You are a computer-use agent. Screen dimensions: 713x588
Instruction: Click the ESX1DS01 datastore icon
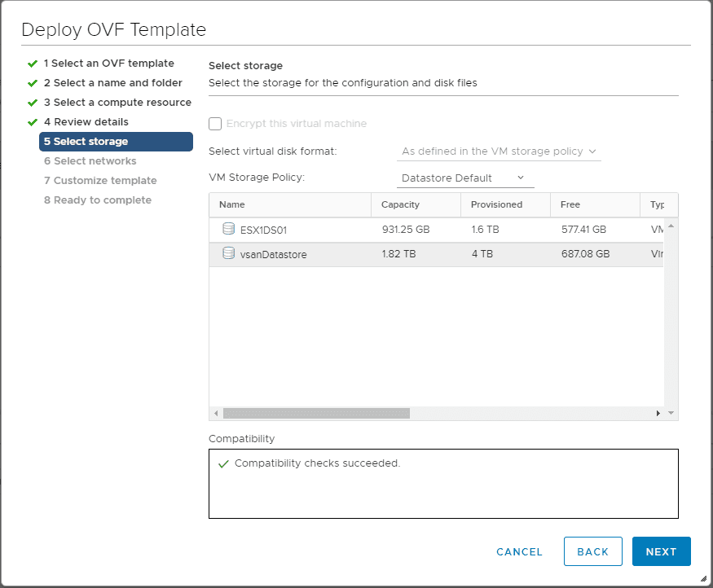pyautogui.click(x=228, y=230)
